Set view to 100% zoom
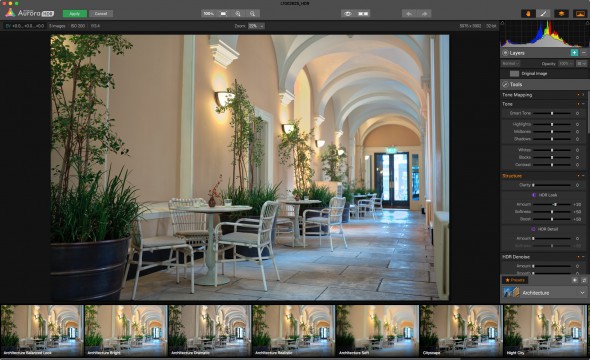The height and width of the screenshot is (360, 590). (x=208, y=14)
